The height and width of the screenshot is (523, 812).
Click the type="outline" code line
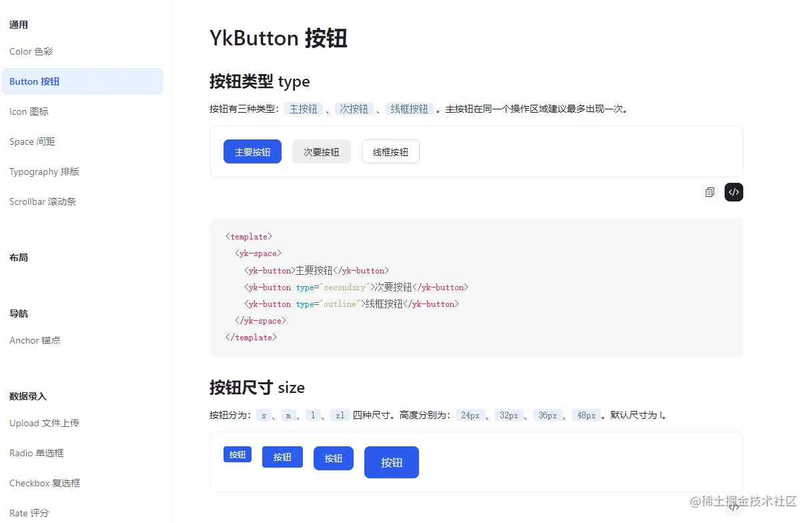[x=352, y=304]
